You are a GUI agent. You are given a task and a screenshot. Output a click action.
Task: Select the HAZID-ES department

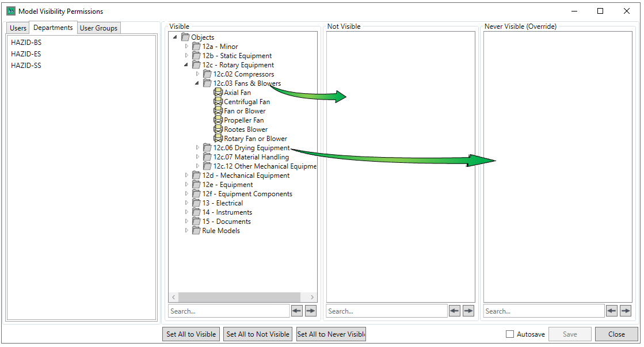tap(26, 54)
